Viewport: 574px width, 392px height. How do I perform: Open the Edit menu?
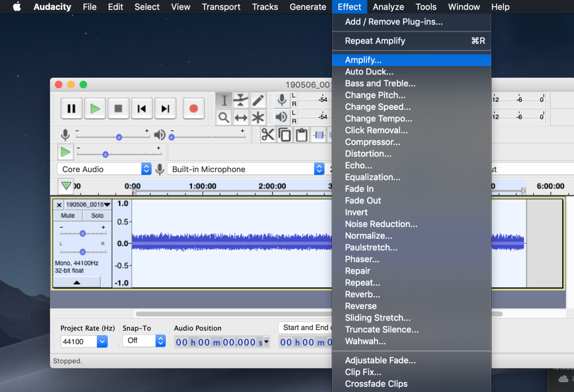[115, 7]
